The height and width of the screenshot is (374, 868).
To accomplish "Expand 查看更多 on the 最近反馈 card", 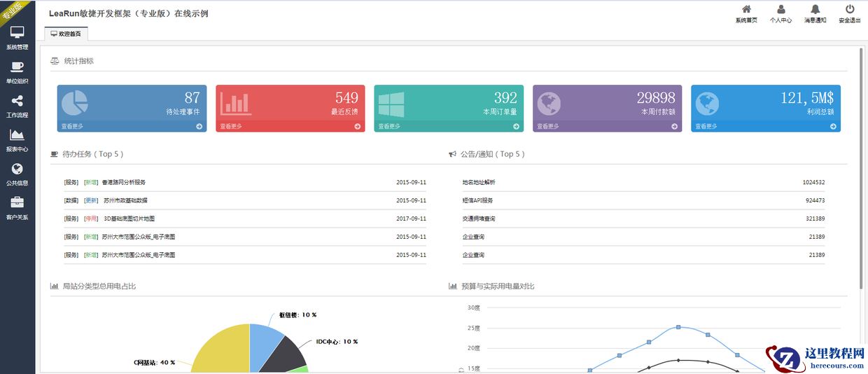I will click(x=231, y=127).
